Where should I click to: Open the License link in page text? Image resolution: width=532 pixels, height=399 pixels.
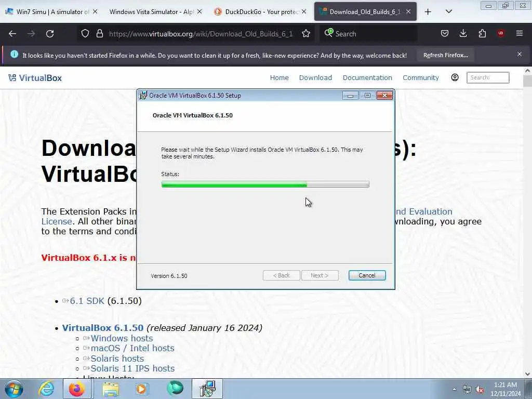57,221
